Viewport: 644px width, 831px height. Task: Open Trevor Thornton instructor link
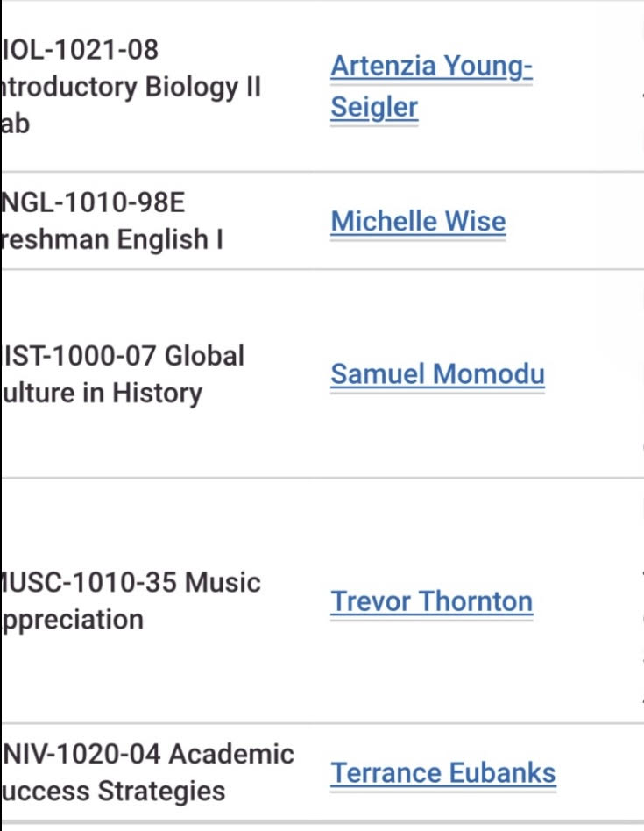pyautogui.click(x=432, y=601)
